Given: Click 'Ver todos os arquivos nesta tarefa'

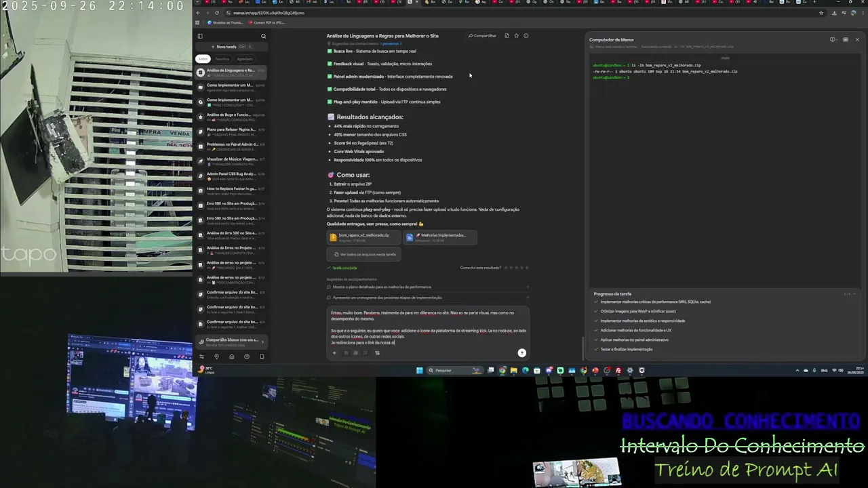Looking at the screenshot, I should 365,254.
